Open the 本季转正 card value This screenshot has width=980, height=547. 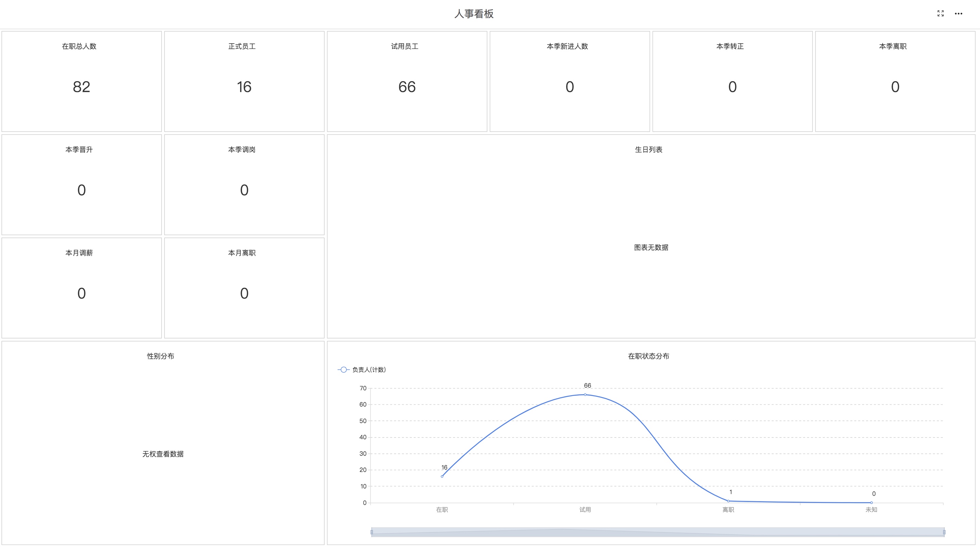click(732, 87)
